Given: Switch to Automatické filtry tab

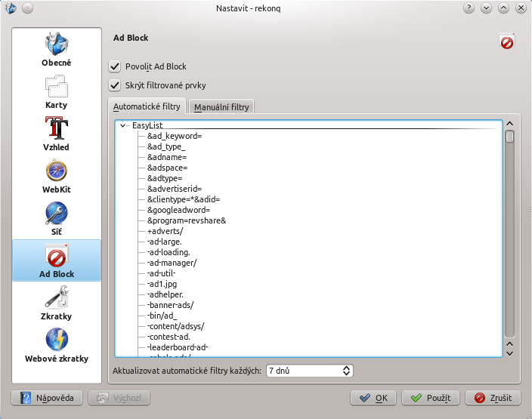Looking at the screenshot, I should coord(147,106).
